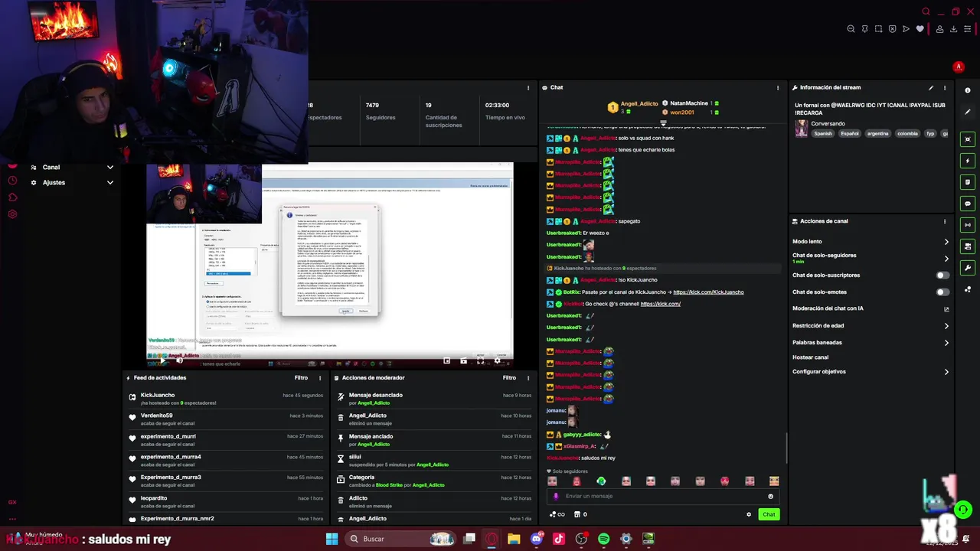Screen dimensions: 980x551
Task: Open Feed de actividades three-dot menu
Action: 320,378
